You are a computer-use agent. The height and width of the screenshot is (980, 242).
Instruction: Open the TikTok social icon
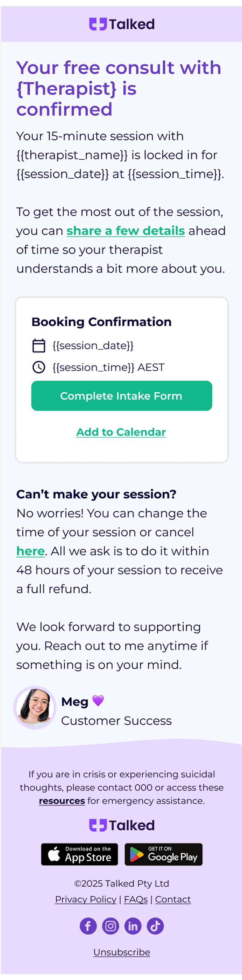click(156, 926)
